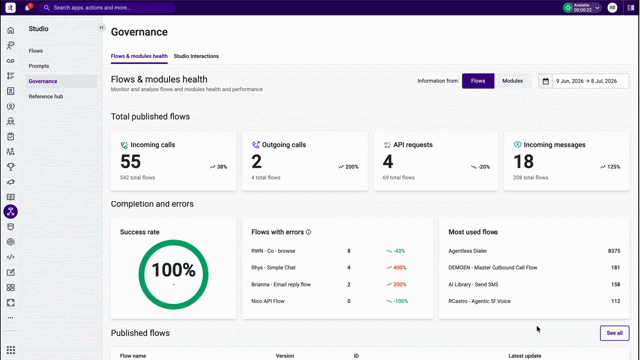This screenshot has width=640, height=360.
Task: Click the calendar icon of date range
Action: click(x=545, y=81)
